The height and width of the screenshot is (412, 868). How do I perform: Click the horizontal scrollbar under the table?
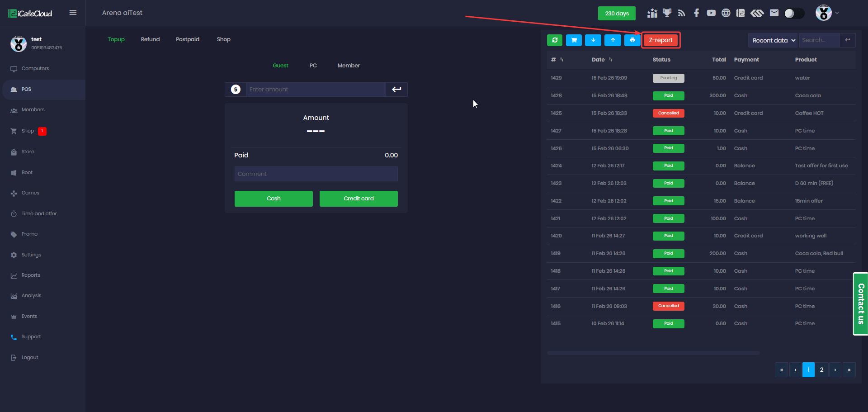tap(653, 353)
